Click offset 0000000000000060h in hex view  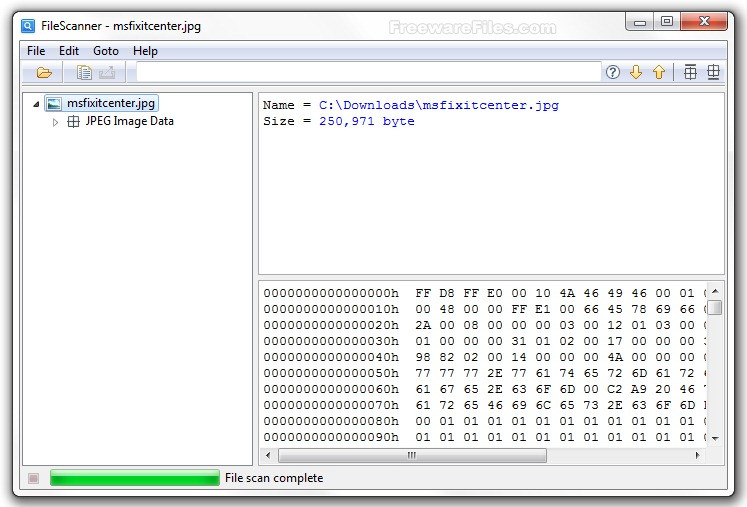pos(331,389)
